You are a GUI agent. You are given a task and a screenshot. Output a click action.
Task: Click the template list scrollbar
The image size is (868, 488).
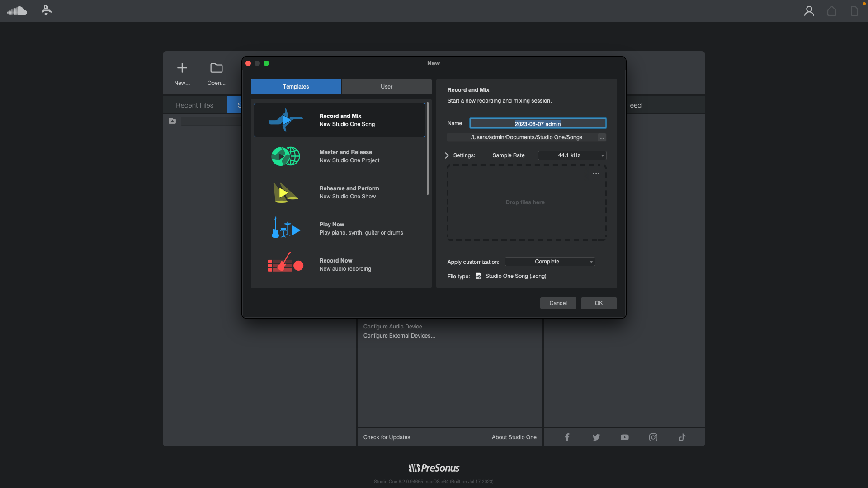[427, 149]
